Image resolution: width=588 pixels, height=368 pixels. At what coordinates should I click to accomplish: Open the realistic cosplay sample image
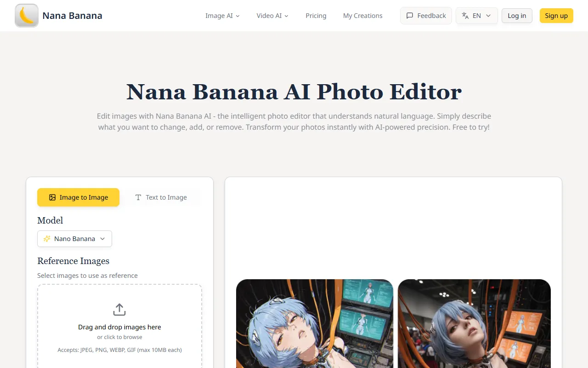pos(474,323)
